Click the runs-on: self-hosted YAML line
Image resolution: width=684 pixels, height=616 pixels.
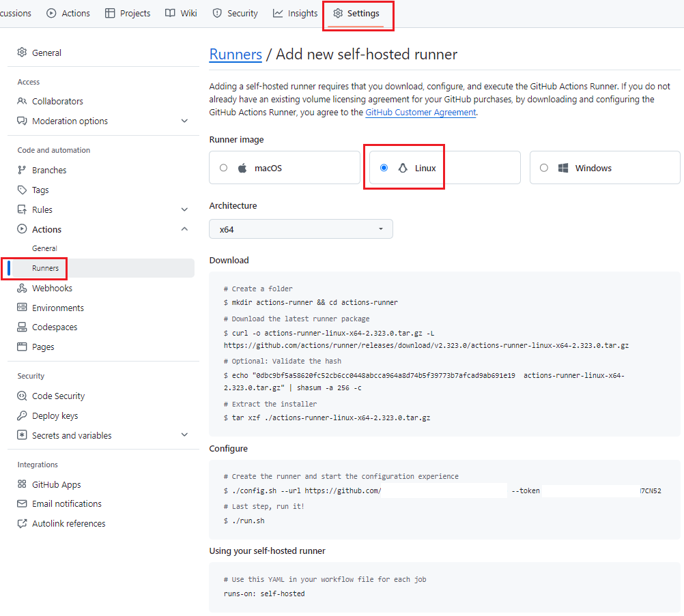264,593
